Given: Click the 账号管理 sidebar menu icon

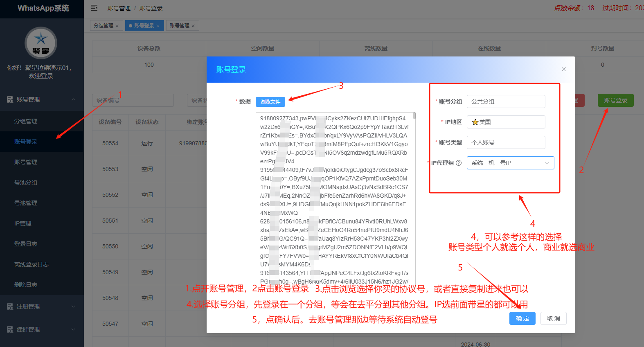Looking at the screenshot, I should [10, 99].
